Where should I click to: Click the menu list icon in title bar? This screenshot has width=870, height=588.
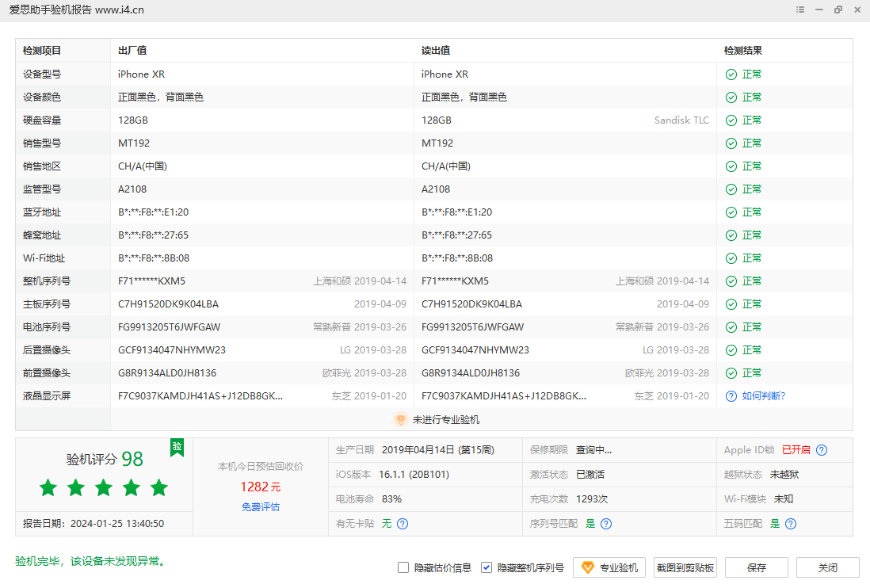point(799,10)
